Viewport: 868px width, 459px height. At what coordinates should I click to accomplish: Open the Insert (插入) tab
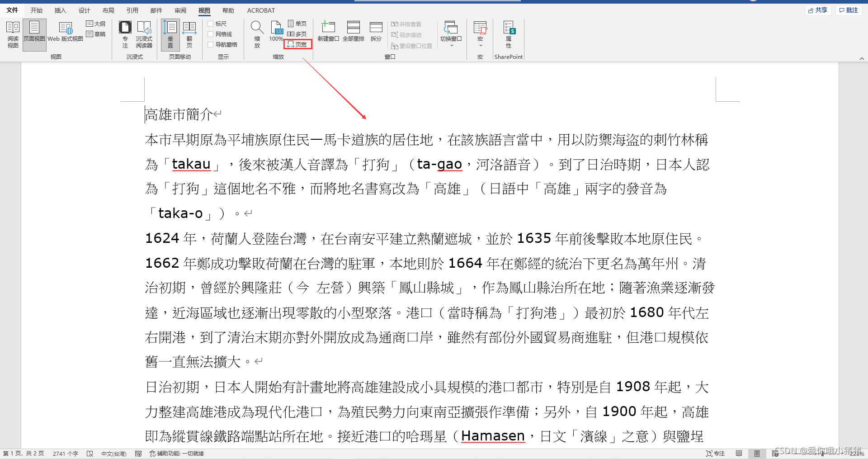pyautogui.click(x=61, y=10)
